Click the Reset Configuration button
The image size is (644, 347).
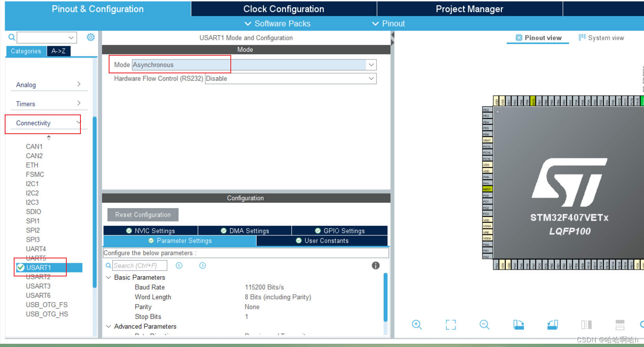click(x=143, y=215)
